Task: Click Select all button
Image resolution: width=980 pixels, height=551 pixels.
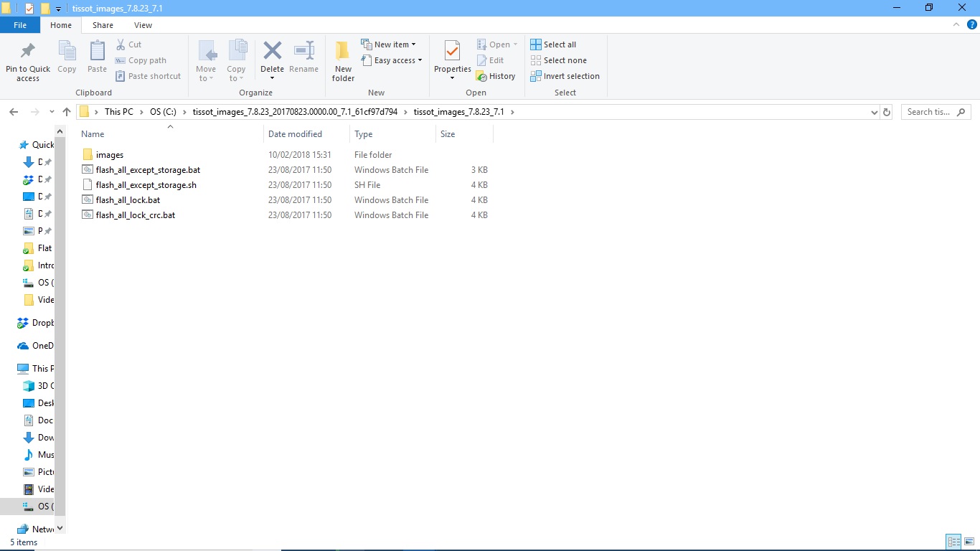Action: click(x=553, y=44)
